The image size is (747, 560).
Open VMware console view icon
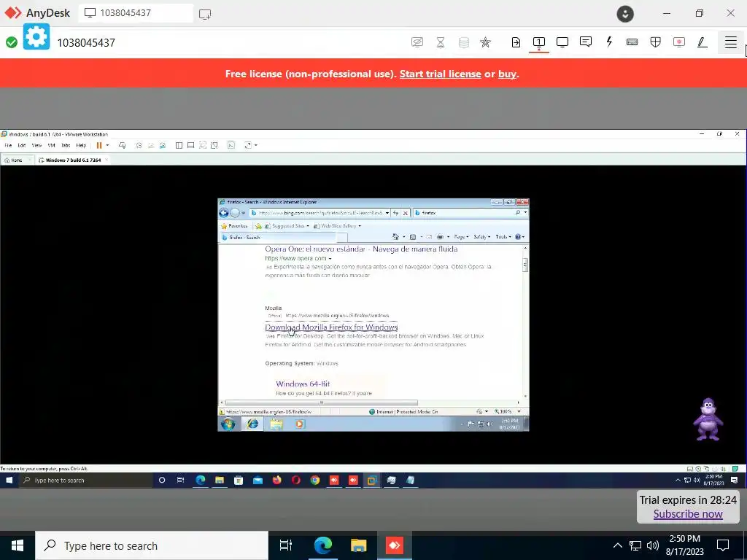tap(231, 145)
